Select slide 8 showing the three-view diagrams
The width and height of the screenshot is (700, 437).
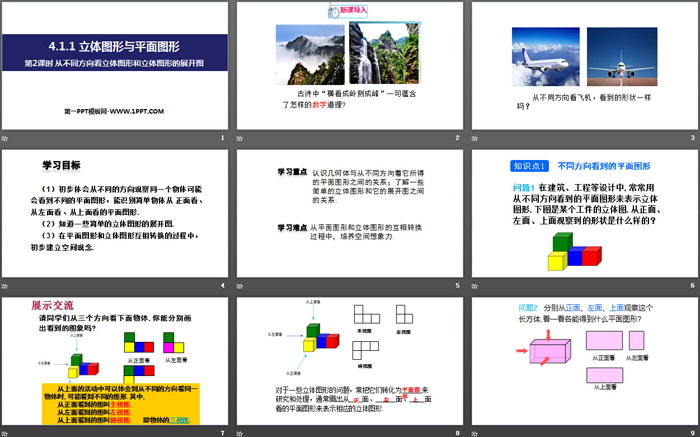tap(350, 358)
